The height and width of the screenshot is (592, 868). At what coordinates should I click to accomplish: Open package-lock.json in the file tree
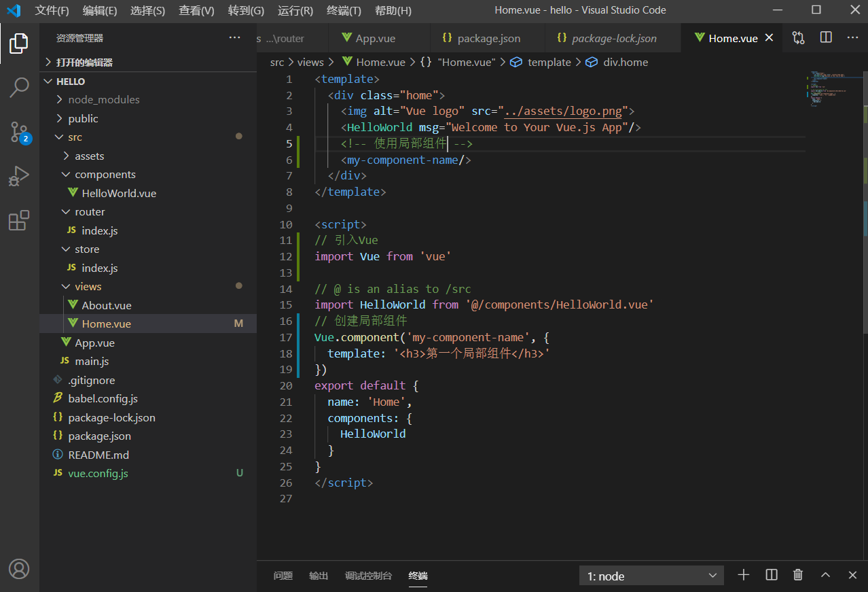click(x=148, y=417)
